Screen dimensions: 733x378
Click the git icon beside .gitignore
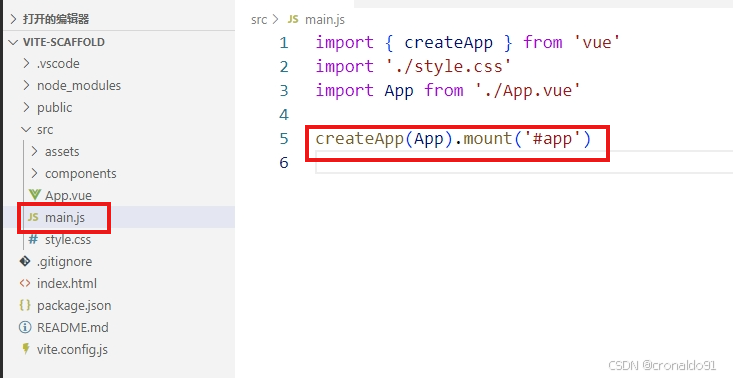(x=25, y=261)
